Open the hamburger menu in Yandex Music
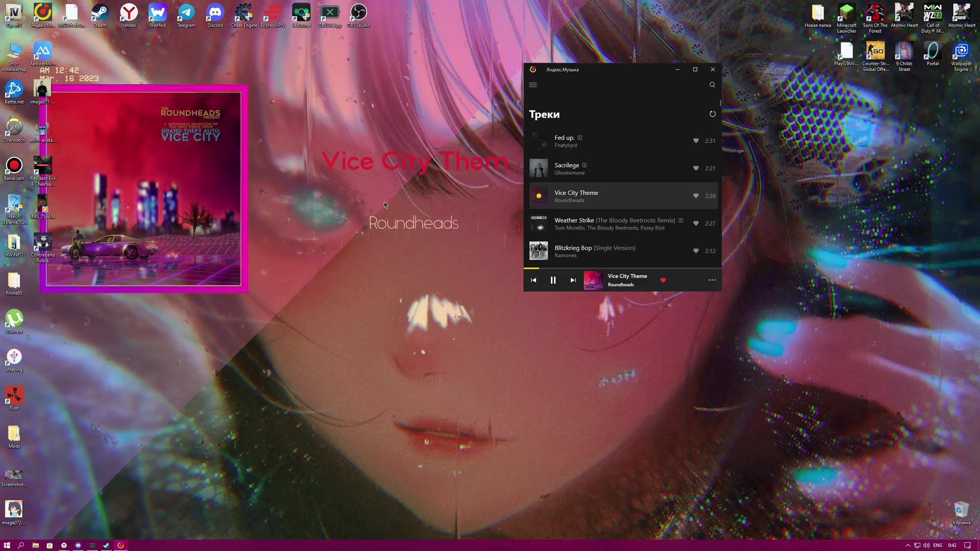The image size is (980, 551). click(x=533, y=85)
